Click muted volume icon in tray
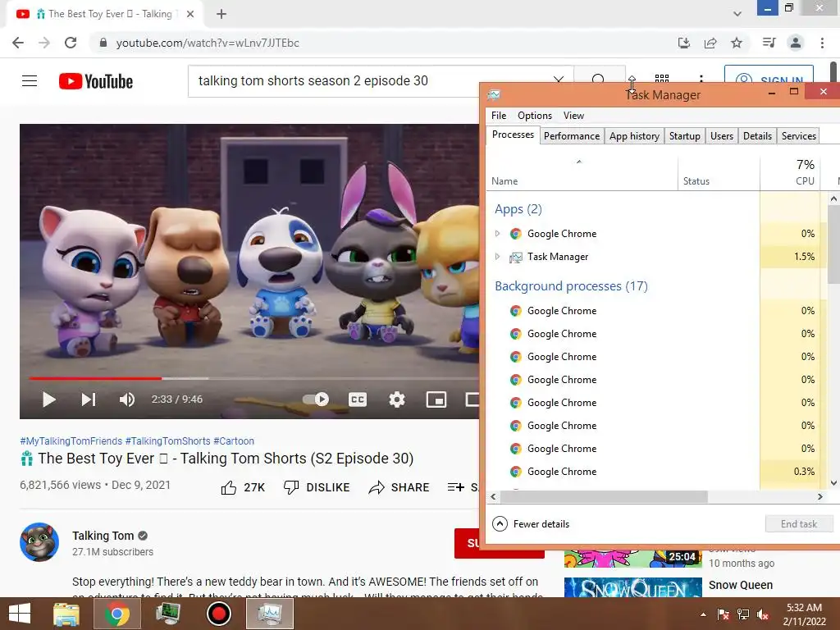This screenshot has width=840, height=630. [762, 614]
